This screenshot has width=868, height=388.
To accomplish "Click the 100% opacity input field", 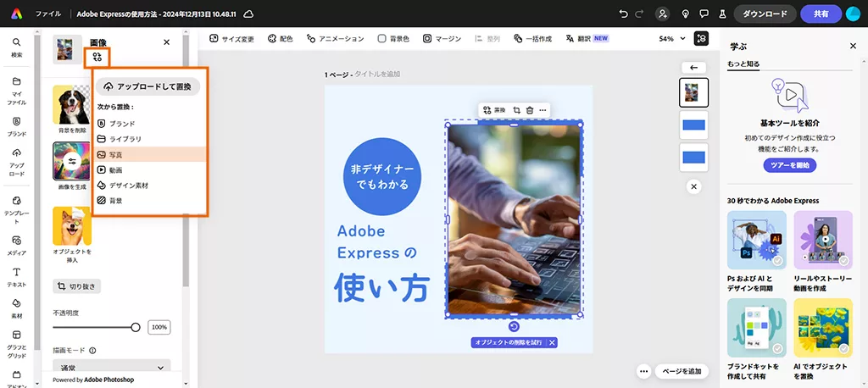I will pos(159,327).
